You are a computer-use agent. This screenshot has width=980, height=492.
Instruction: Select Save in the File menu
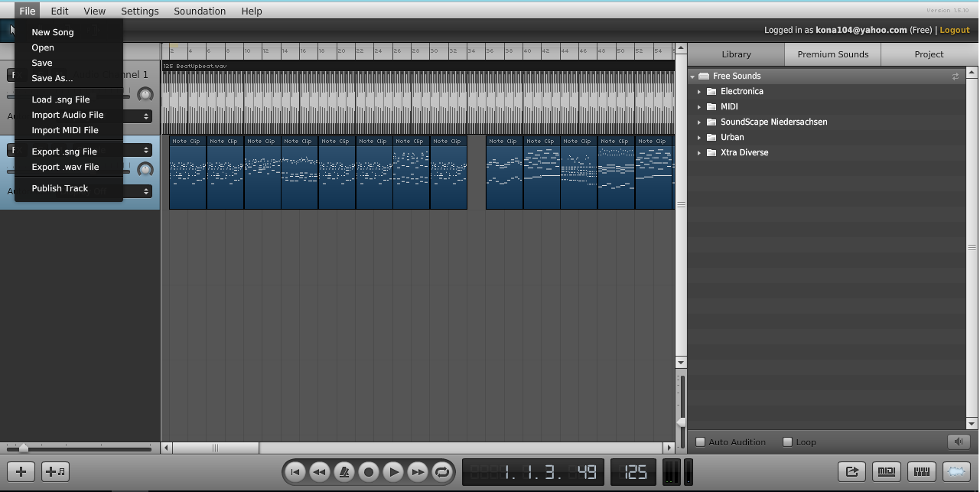[x=42, y=63]
